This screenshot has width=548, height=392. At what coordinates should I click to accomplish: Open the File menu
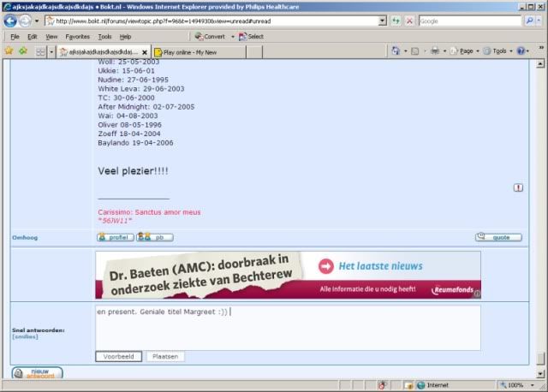[15, 36]
